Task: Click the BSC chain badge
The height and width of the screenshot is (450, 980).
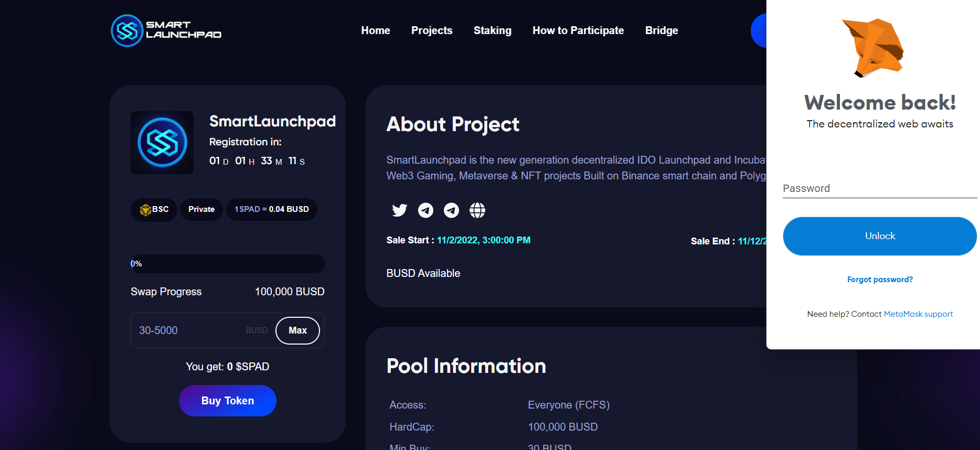Action: tap(154, 210)
